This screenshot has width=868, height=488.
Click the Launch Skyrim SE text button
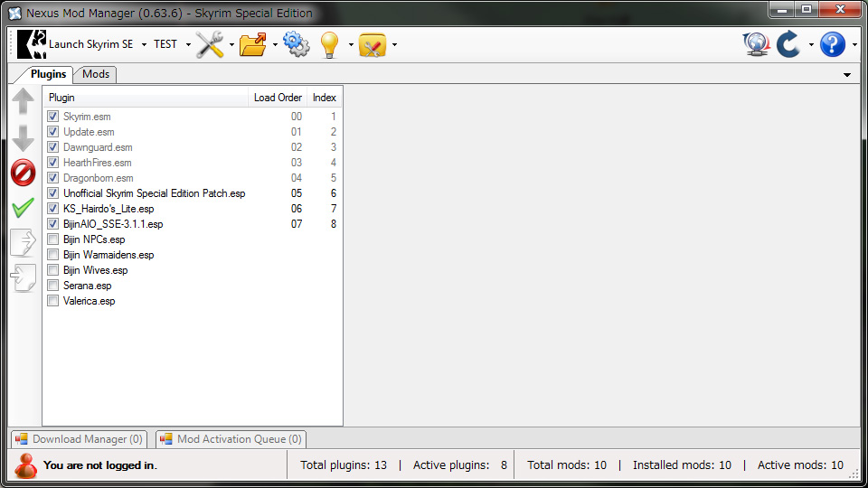pyautogui.click(x=90, y=44)
